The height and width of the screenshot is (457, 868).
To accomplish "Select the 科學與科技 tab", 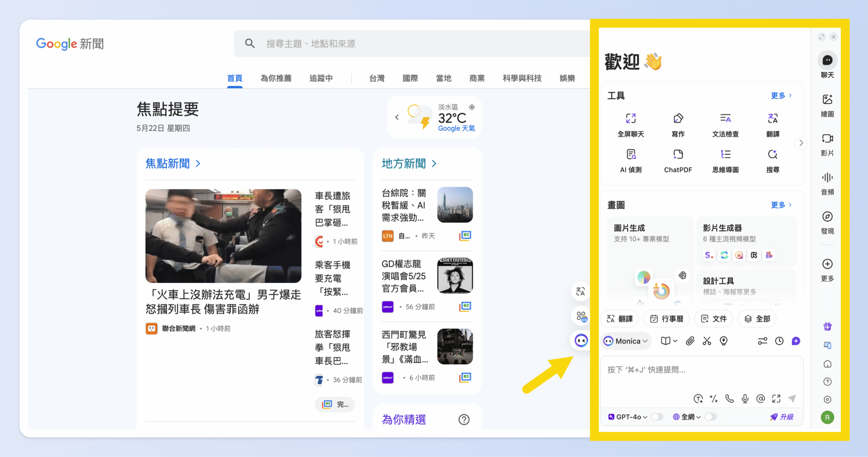I will [522, 78].
